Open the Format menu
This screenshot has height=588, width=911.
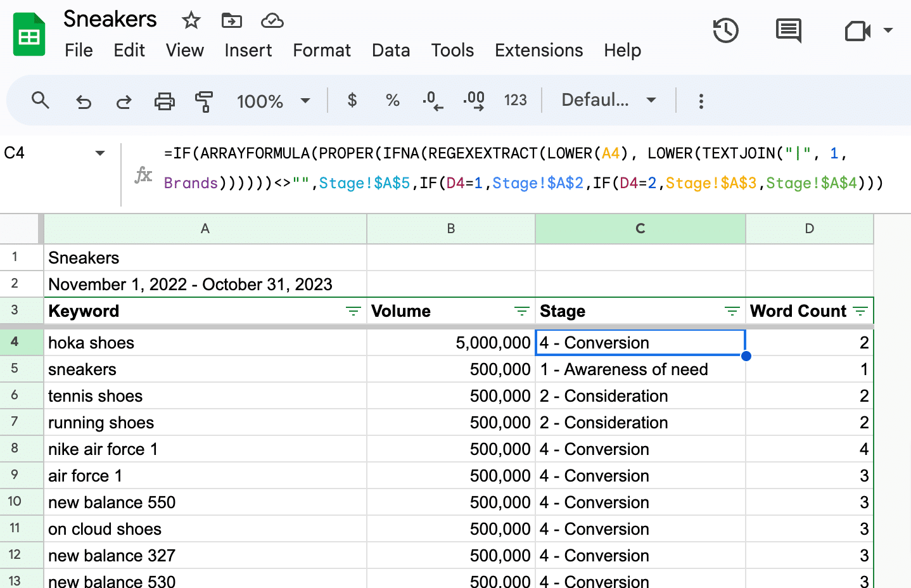(322, 51)
